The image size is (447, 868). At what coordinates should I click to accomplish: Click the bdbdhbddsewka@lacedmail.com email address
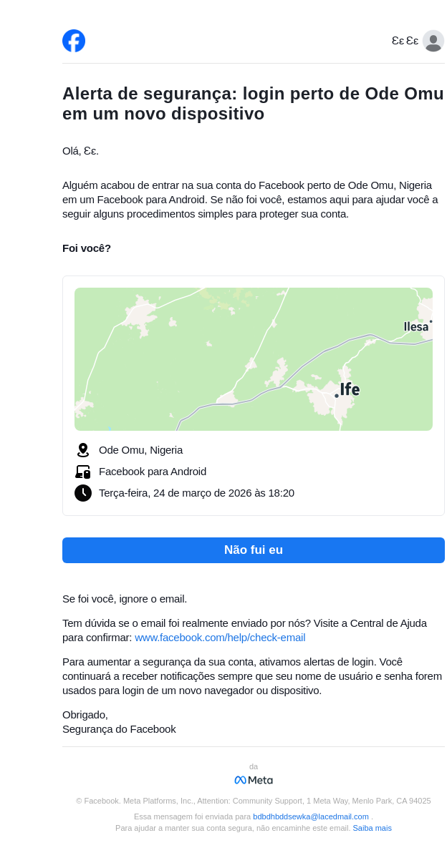point(310,816)
